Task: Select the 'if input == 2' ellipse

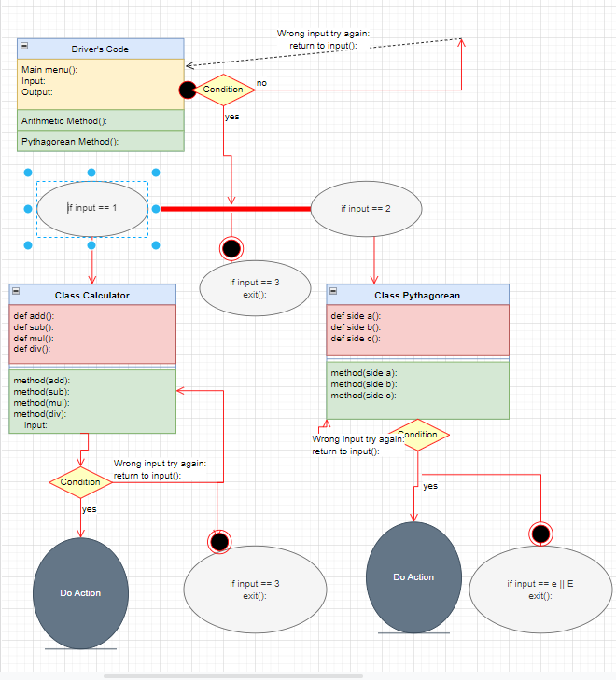Action: 366,209
